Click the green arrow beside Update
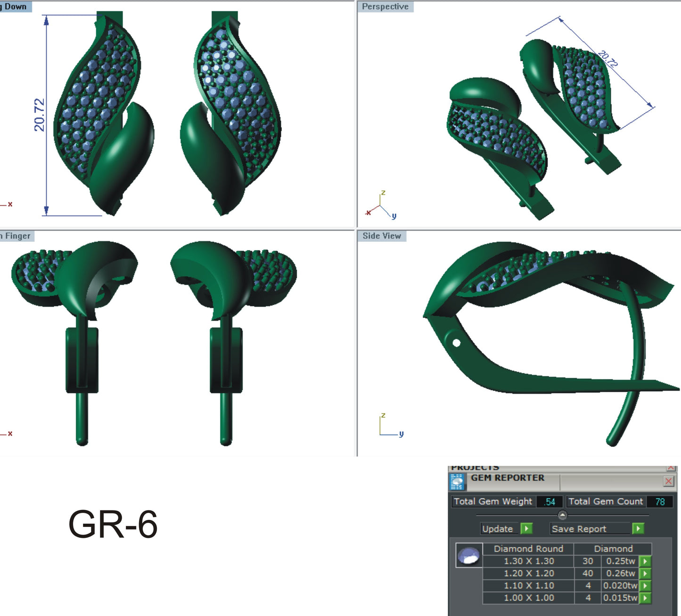This screenshot has height=616, width=681. [x=526, y=528]
